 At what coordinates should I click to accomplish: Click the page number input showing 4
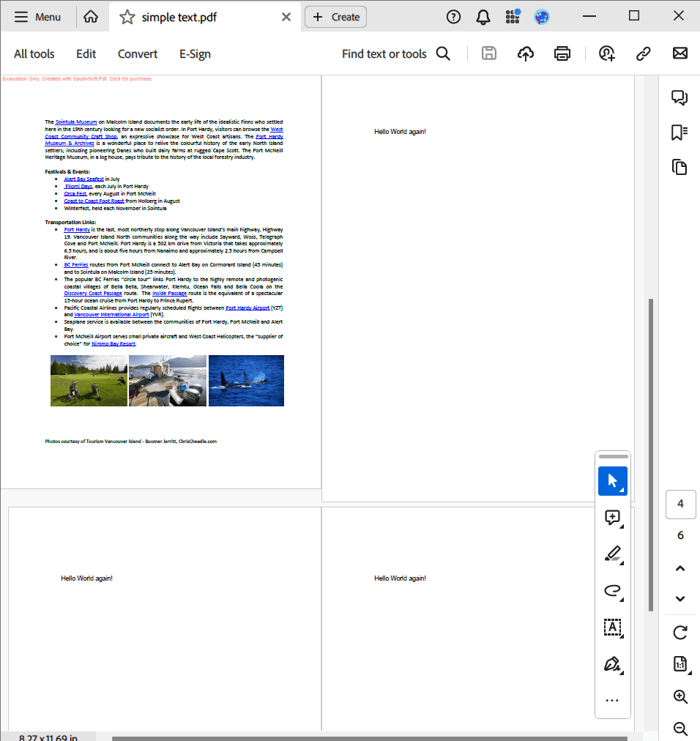[x=680, y=504]
